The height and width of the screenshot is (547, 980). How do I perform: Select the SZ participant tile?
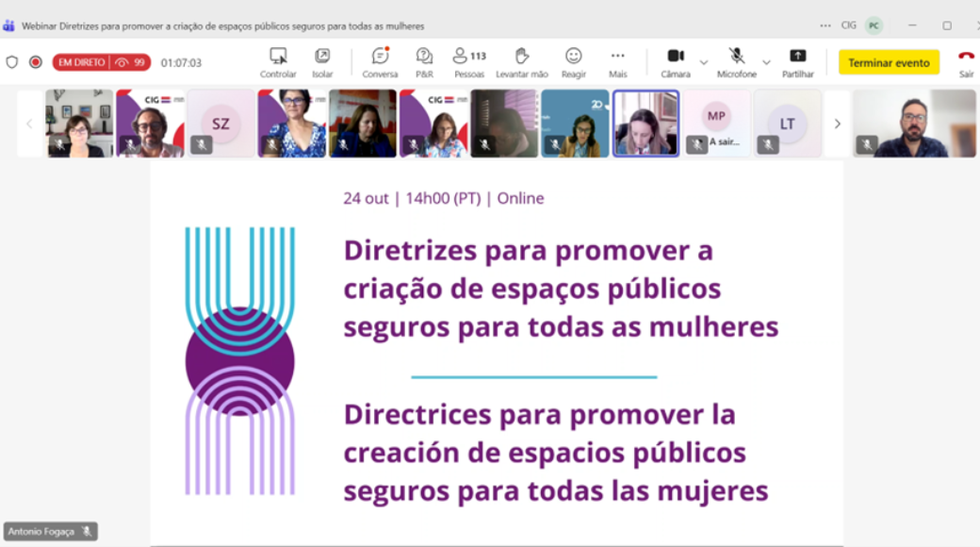(220, 124)
